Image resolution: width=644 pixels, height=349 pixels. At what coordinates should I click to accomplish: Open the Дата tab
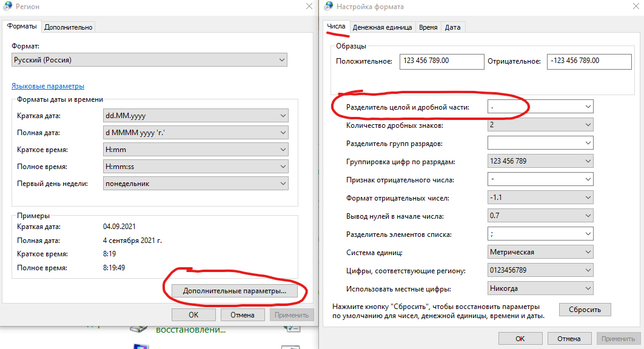[452, 27]
